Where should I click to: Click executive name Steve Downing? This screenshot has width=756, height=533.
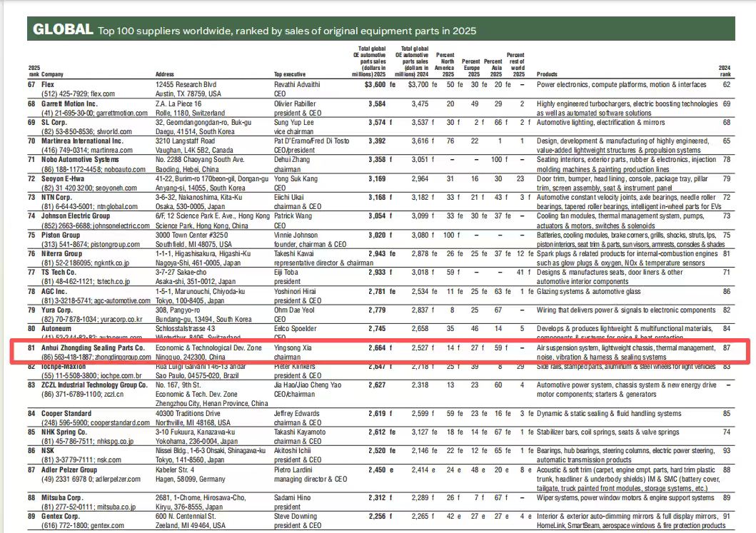pyautogui.click(x=296, y=516)
